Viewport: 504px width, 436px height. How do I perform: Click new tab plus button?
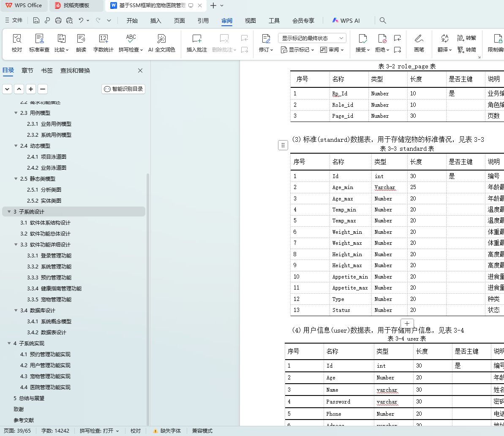[x=213, y=5]
